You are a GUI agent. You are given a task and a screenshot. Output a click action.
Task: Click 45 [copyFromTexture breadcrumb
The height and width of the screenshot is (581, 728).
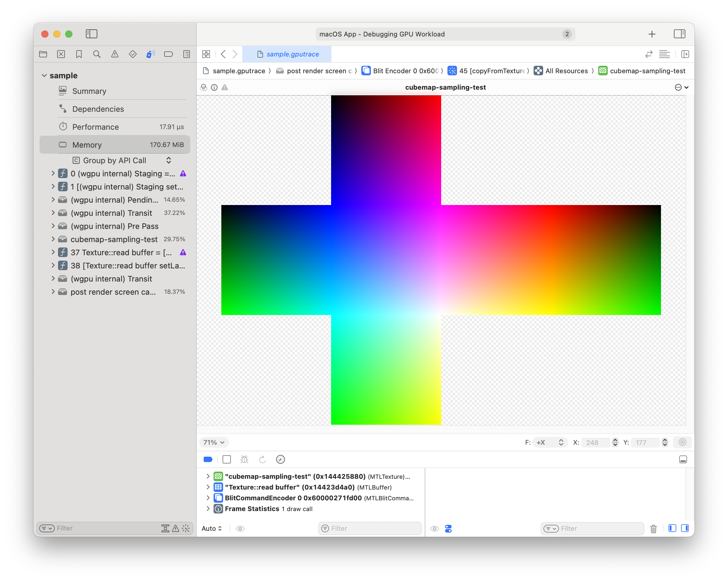[x=487, y=71]
